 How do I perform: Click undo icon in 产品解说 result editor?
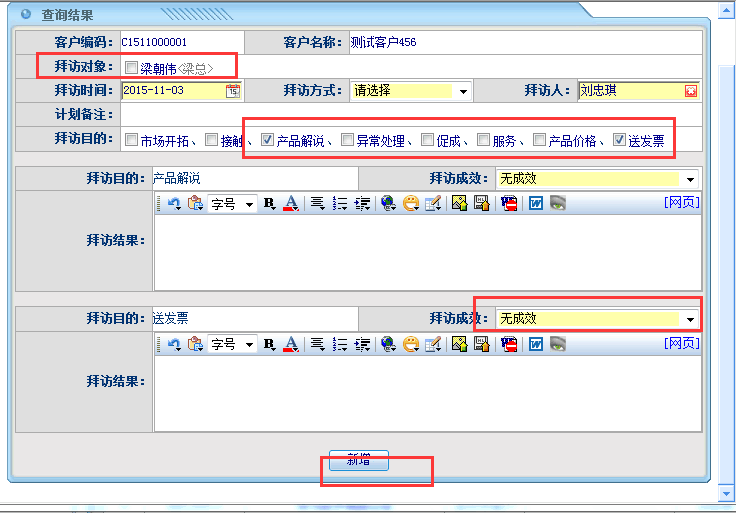174,203
